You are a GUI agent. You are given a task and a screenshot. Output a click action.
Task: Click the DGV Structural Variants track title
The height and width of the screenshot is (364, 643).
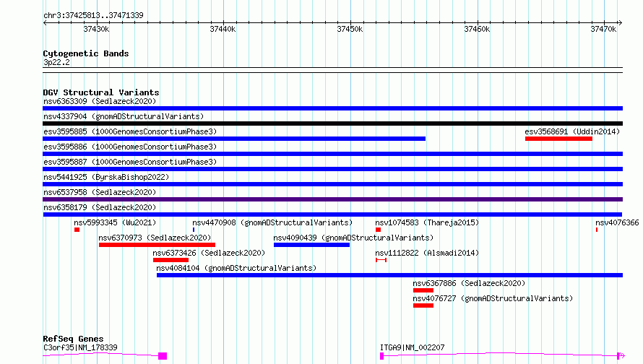coord(101,92)
